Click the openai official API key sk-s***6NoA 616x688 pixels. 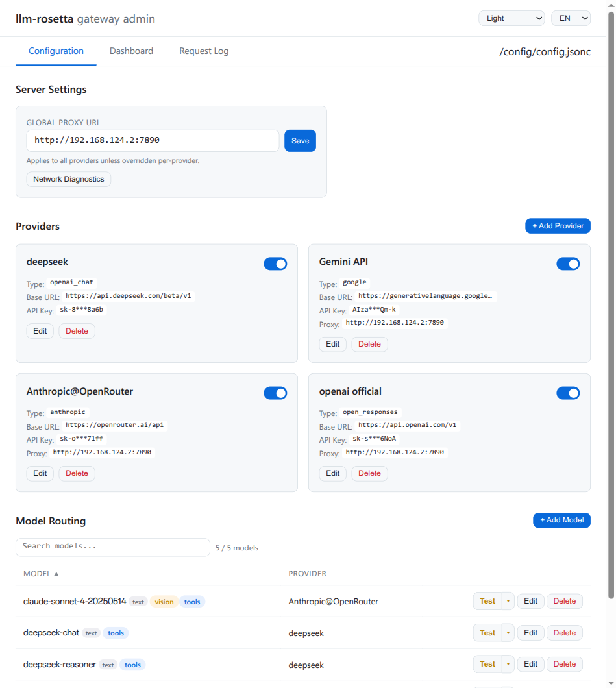click(x=375, y=439)
